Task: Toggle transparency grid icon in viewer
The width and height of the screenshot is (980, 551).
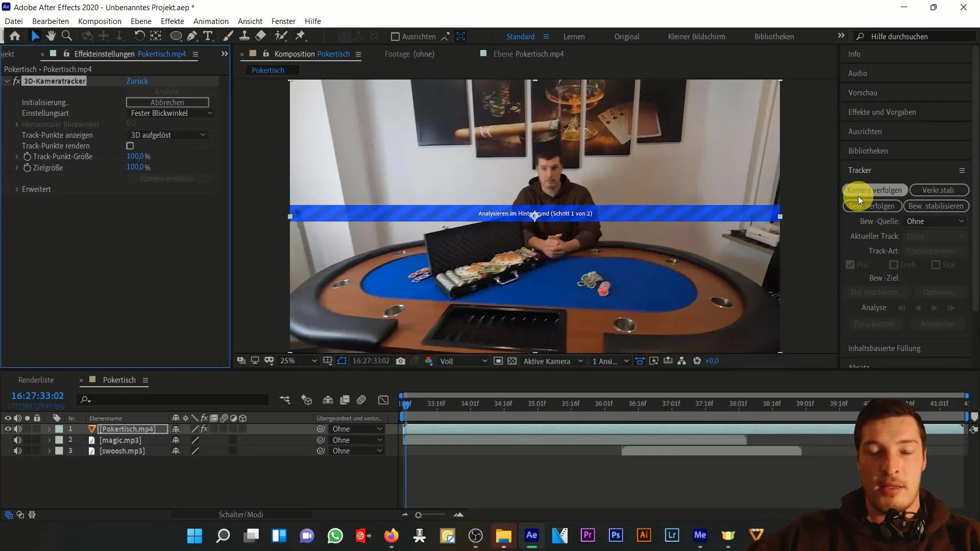Action: point(512,361)
